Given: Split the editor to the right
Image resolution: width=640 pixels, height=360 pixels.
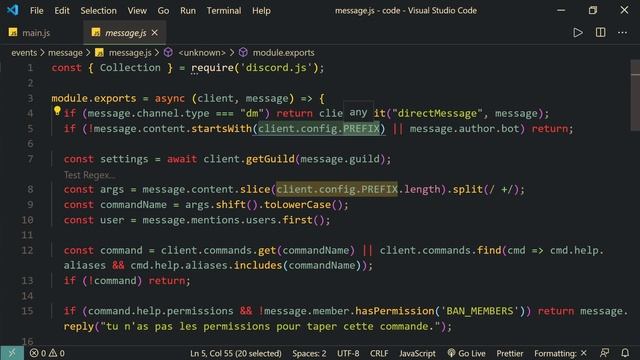Looking at the screenshot, I should point(600,33).
